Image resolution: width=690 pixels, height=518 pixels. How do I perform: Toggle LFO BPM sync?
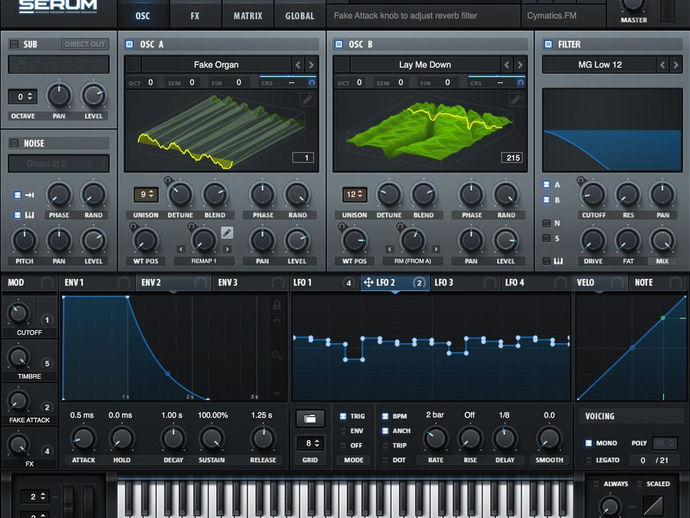point(385,416)
